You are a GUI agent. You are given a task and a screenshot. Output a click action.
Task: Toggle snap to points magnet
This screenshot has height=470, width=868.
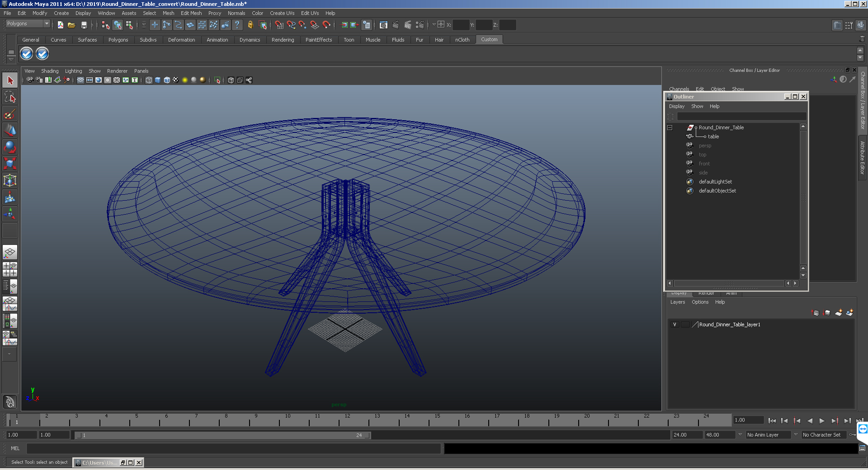click(302, 25)
